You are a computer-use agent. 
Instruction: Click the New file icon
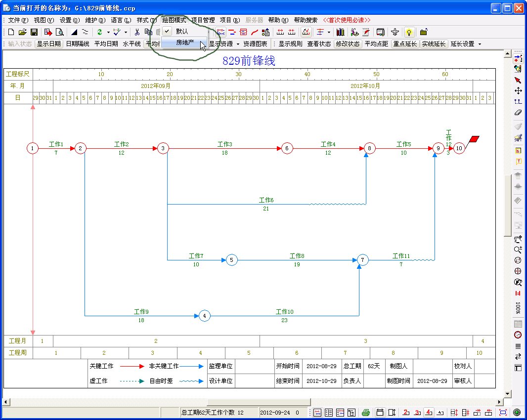[x=11, y=32]
